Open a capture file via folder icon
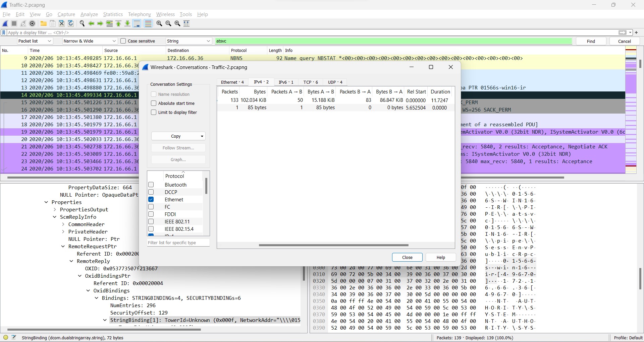Image resolution: width=644 pixels, height=342 pixels. click(43, 23)
